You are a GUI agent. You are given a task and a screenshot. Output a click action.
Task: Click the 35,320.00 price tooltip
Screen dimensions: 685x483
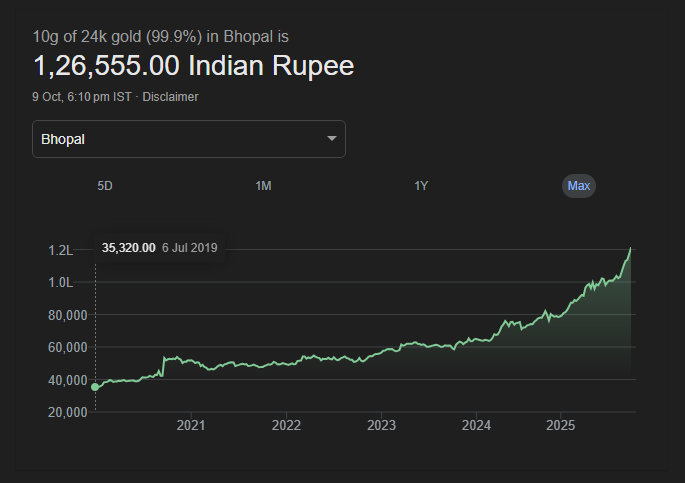pos(129,248)
